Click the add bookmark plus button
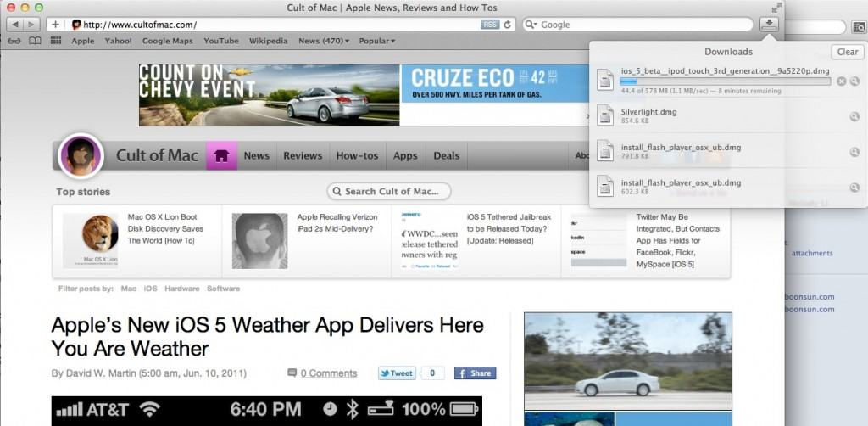 coord(56,25)
